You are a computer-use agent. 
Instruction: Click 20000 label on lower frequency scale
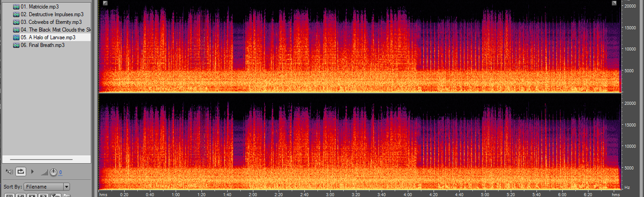[x=631, y=103]
